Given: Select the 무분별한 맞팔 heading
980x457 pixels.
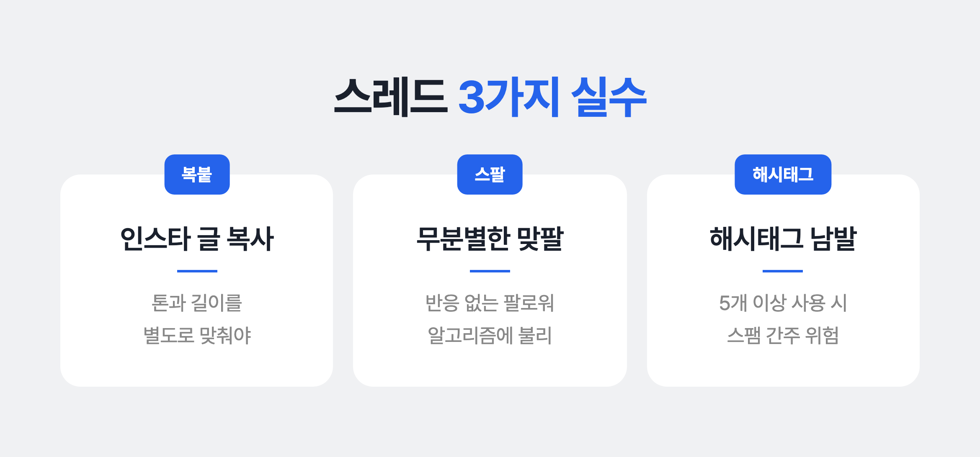Looking at the screenshot, I should 490,239.
